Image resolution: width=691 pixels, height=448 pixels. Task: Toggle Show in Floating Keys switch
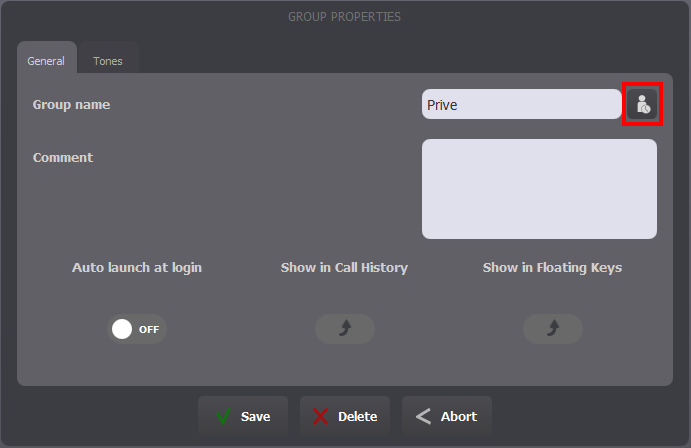coord(553,329)
